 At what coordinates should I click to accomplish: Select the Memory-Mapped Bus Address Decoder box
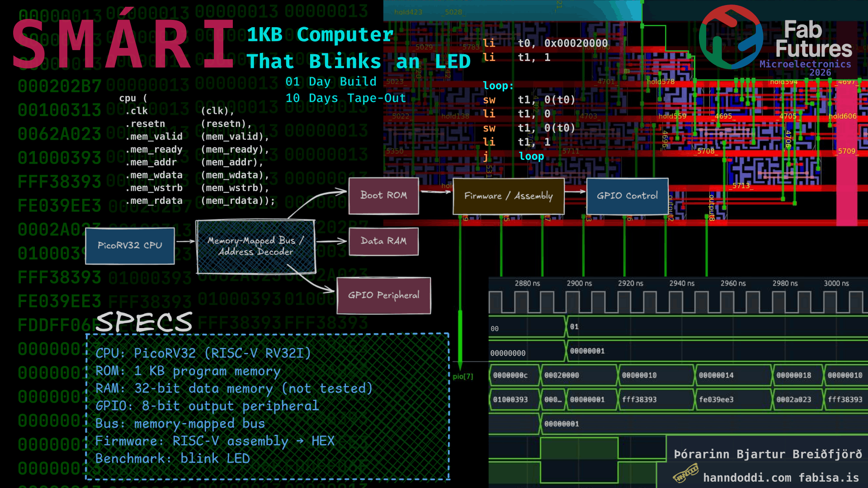pos(255,247)
